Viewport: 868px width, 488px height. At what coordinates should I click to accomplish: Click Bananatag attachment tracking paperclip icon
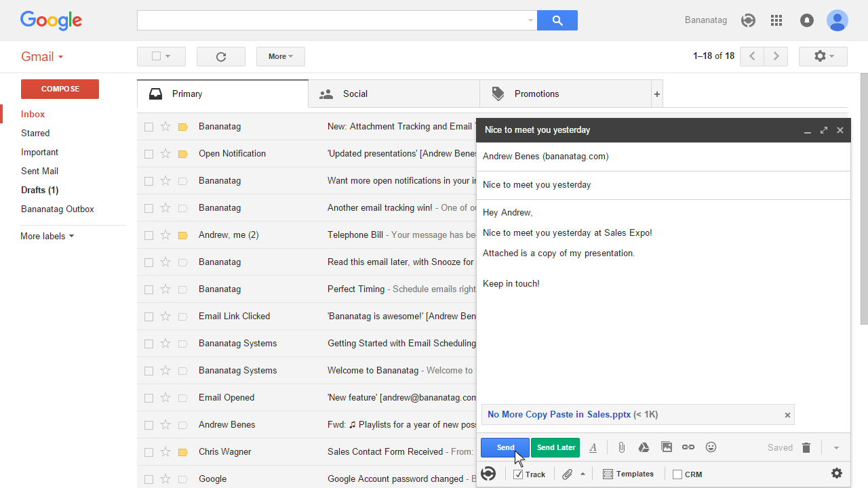568,474
